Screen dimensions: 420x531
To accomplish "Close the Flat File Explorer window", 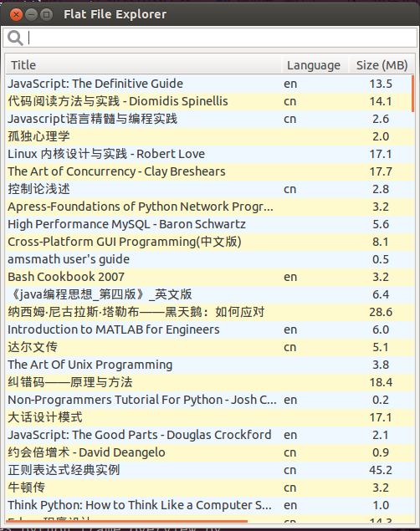I will tap(16, 14).
